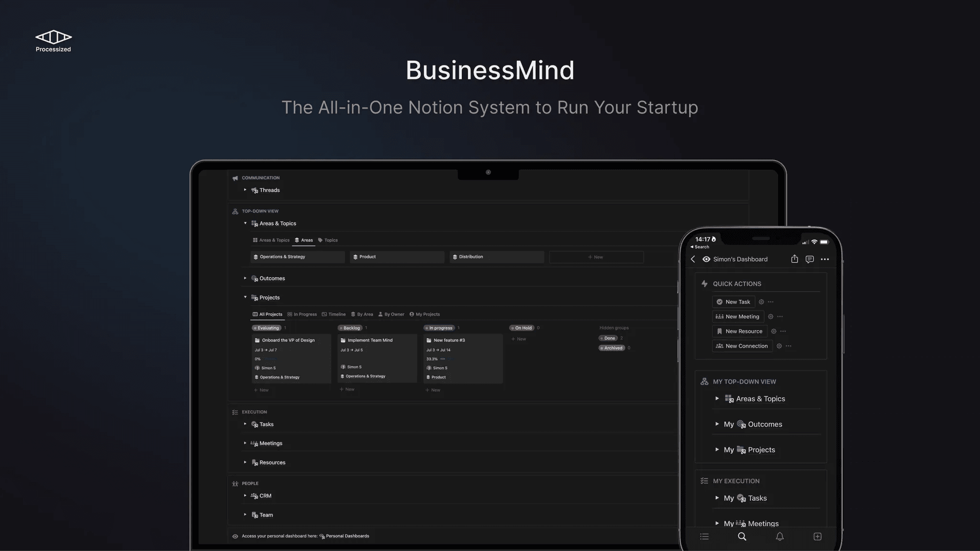Open the three-dot menu in phone header

tap(824, 259)
